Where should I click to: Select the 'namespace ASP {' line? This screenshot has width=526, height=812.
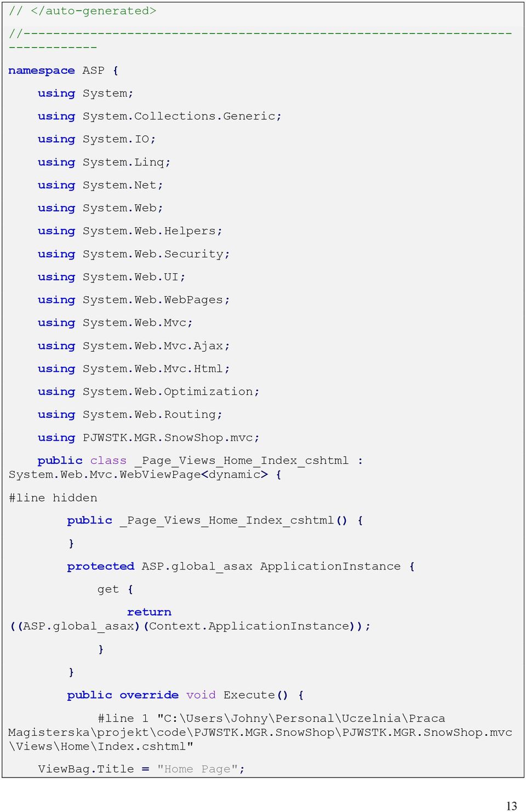63,71
